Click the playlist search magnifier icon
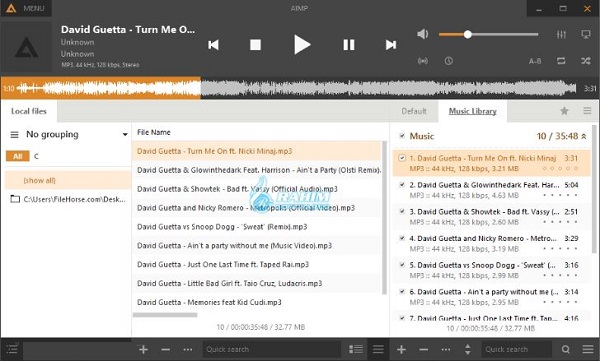 566,349
